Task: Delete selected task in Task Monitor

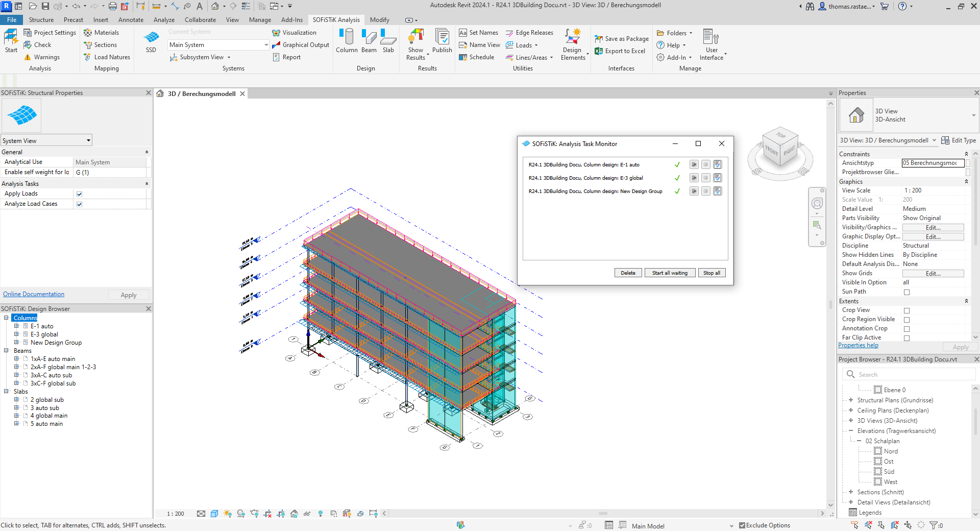Action: (x=628, y=273)
